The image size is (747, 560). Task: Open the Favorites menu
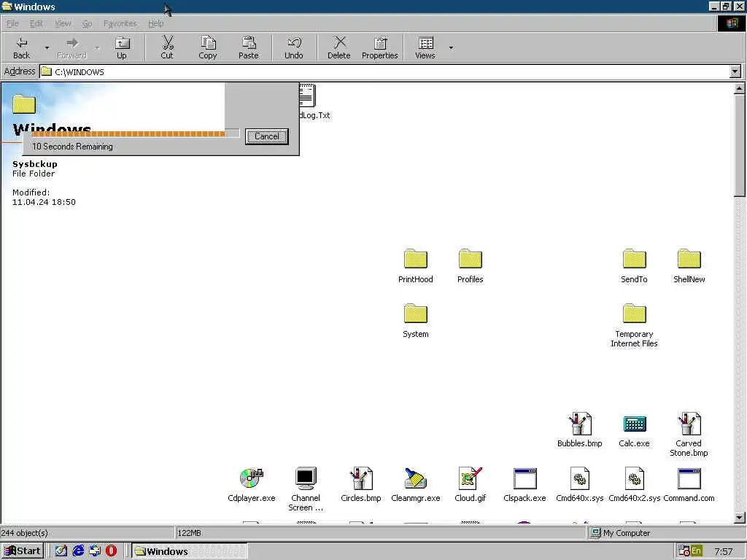click(x=120, y=23)
